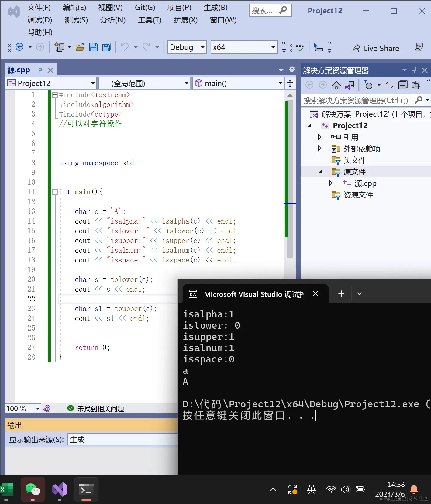
Task: Click the split editor icon beside main()
Action: pyautogui.click(x=290, y=83)
